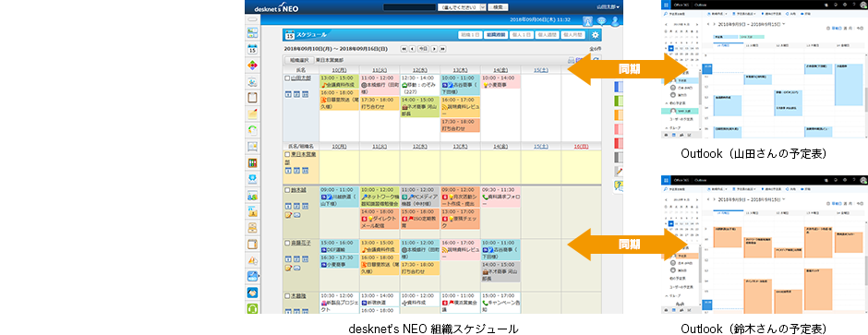This screenshot has width=868, height=335.
Task: Go to previous week with single-arrow button
Action: pos(413,49)
